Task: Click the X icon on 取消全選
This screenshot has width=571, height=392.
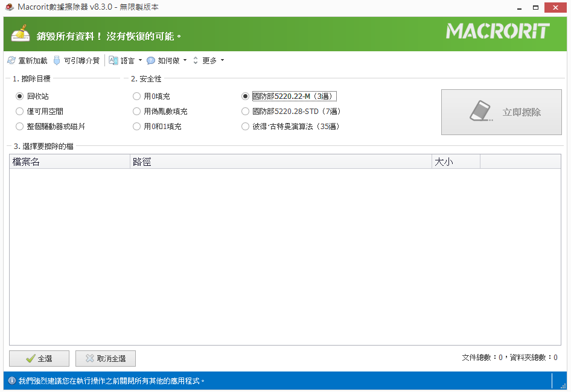Action: pyautogui.click(x=89, y=358)
